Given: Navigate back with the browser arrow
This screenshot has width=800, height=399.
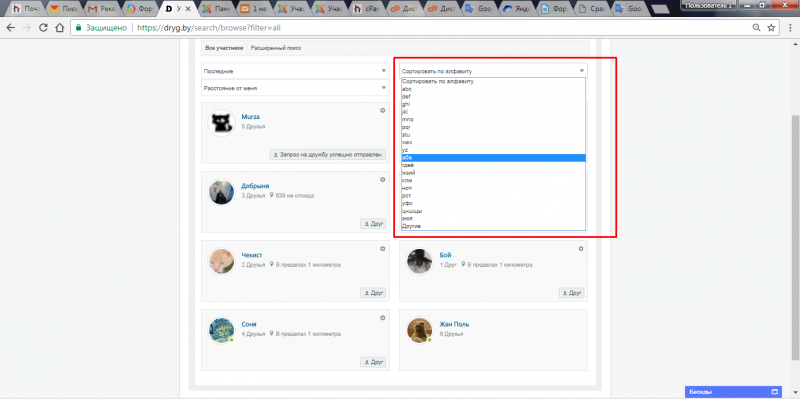Looking at the screenshot, I should 11,28.
